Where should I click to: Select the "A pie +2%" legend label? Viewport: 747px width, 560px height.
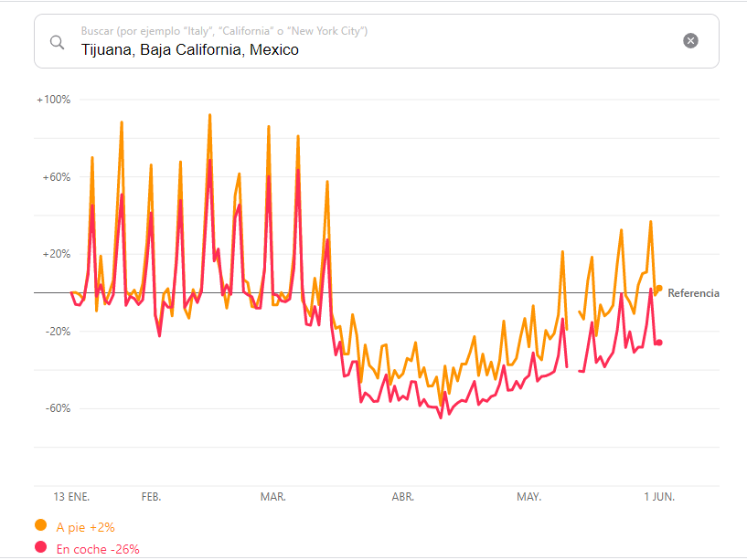tap(85, 527)
